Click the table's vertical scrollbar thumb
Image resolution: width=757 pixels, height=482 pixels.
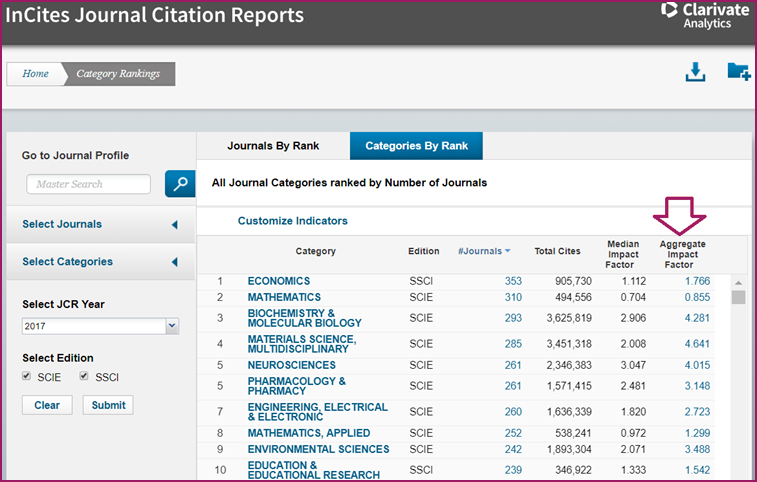point(738,297)
